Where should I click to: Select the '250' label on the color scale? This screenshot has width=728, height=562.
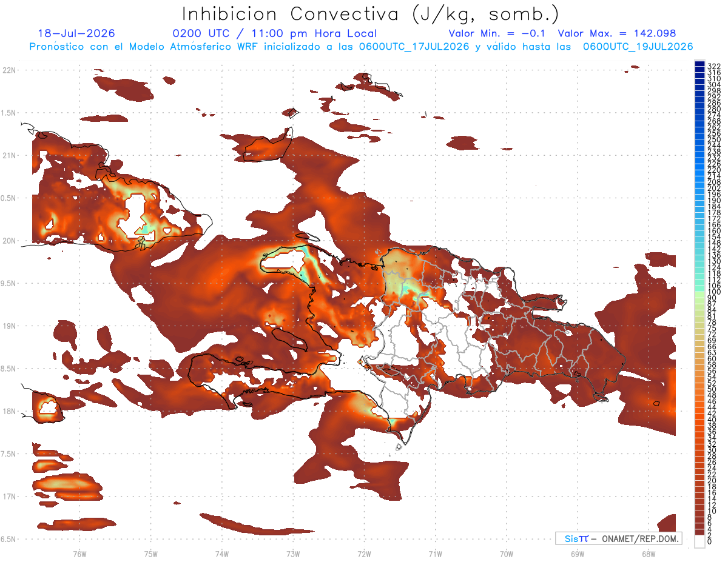tap(714, 139)
